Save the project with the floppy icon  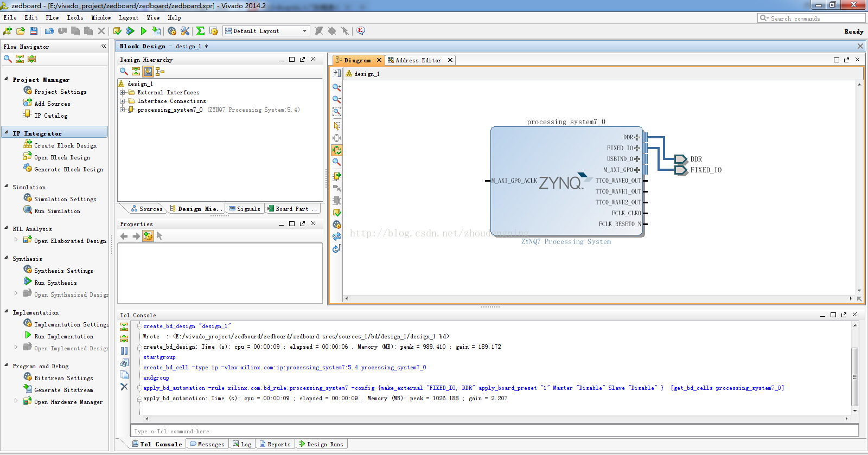(34, 31)
